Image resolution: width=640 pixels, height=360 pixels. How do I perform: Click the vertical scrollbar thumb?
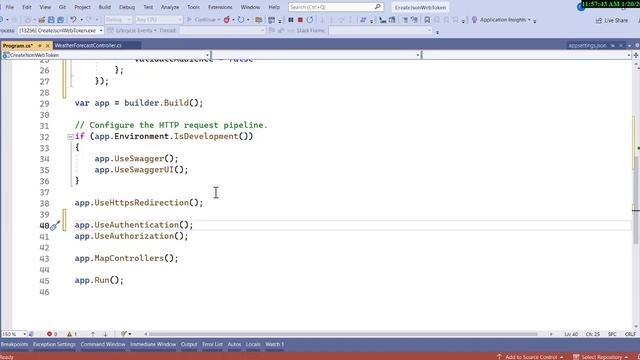636,200
